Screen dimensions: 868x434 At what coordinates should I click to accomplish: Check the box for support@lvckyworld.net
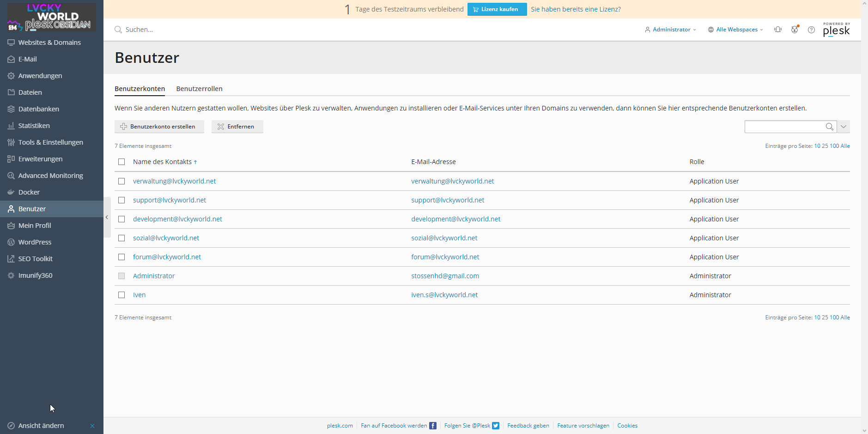tap(121, 200)
